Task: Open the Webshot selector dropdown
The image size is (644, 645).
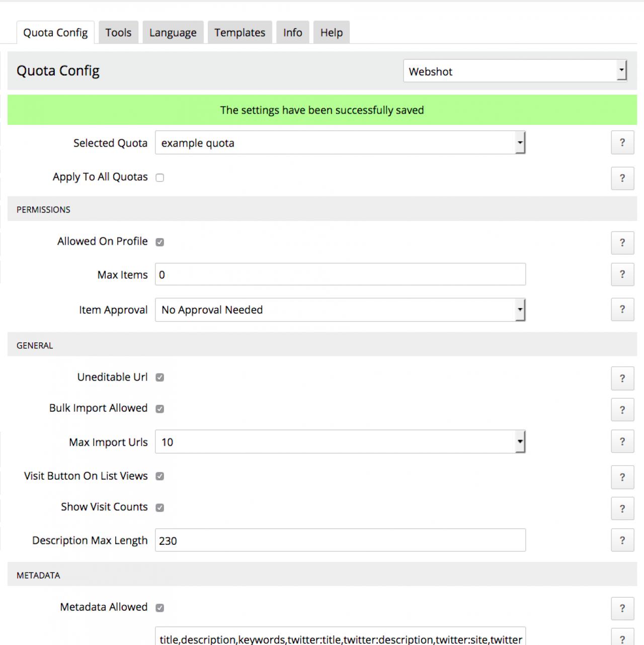Action: tap(515, 71)
